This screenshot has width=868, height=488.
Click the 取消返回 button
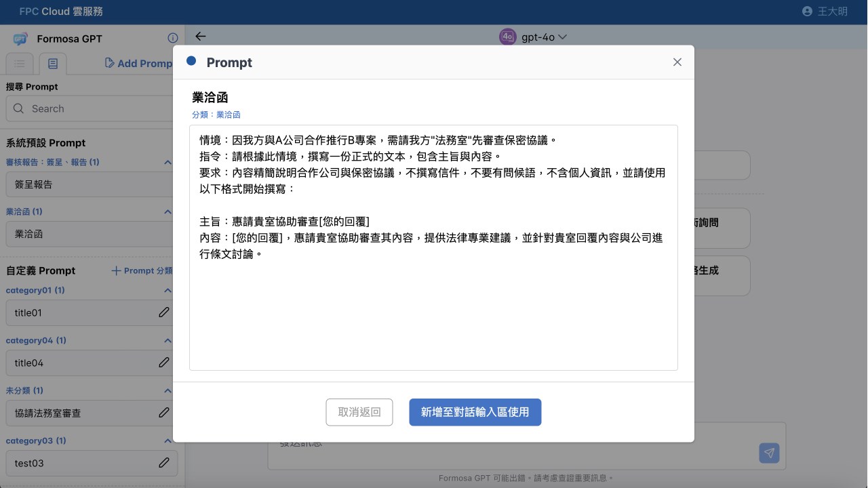(x=359, y=412)
